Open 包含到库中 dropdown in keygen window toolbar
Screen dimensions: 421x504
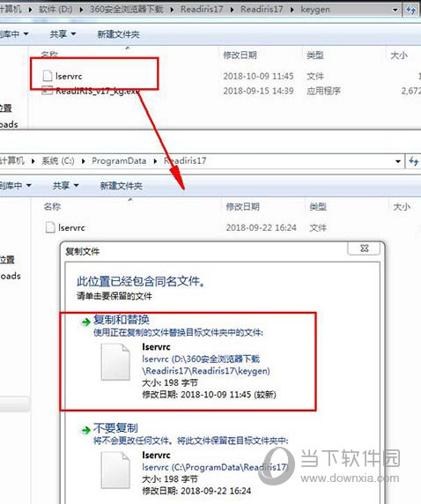[x=13, y=33]
